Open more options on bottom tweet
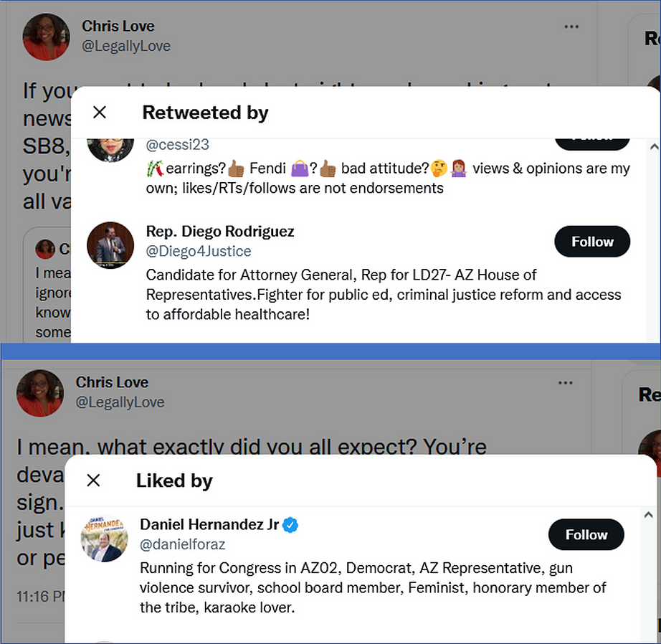Image resolution: width=661 pixels, height=644 pixels. (x=566, y=383)
